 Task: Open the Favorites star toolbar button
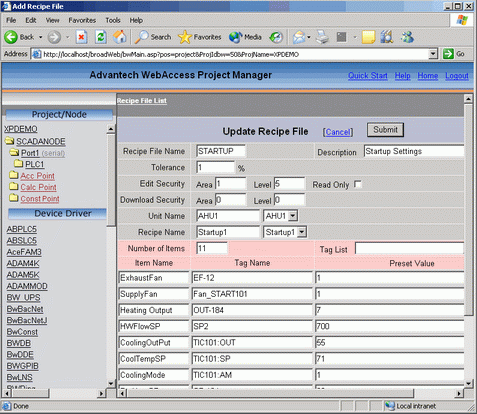pos(199,37)
